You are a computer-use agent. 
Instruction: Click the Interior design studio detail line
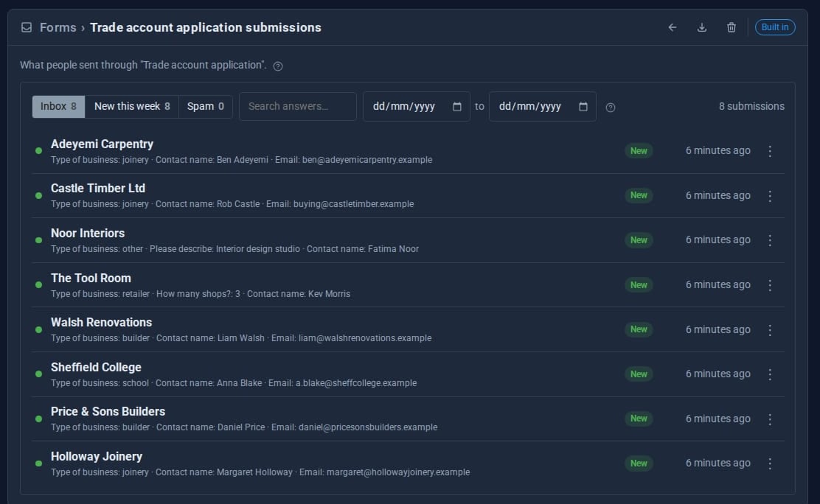(x=234, y=249)
